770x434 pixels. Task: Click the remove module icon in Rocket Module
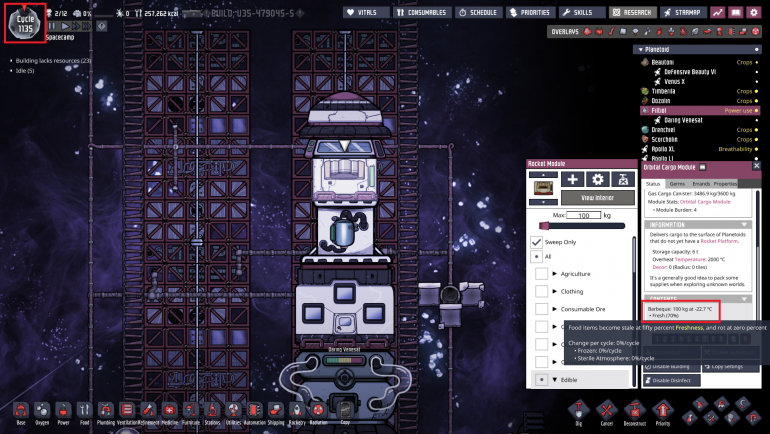[623, 180]
